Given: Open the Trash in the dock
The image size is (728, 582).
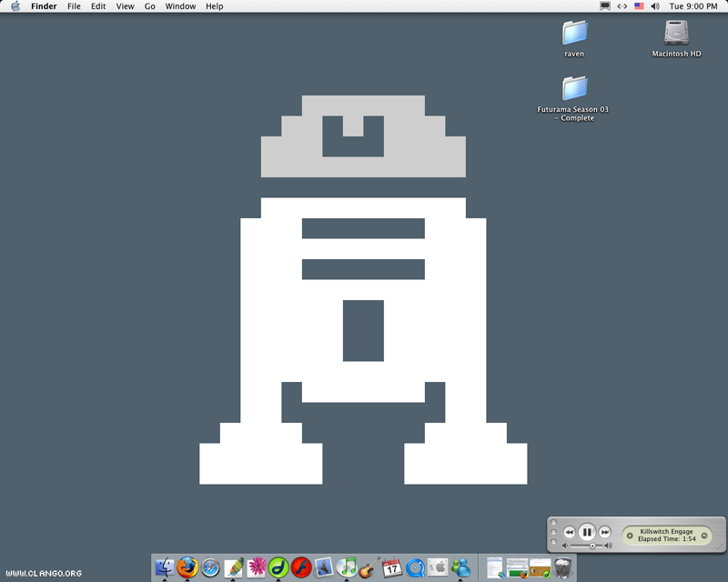Looking at the screenshot, I should click(x=563, y=567).
